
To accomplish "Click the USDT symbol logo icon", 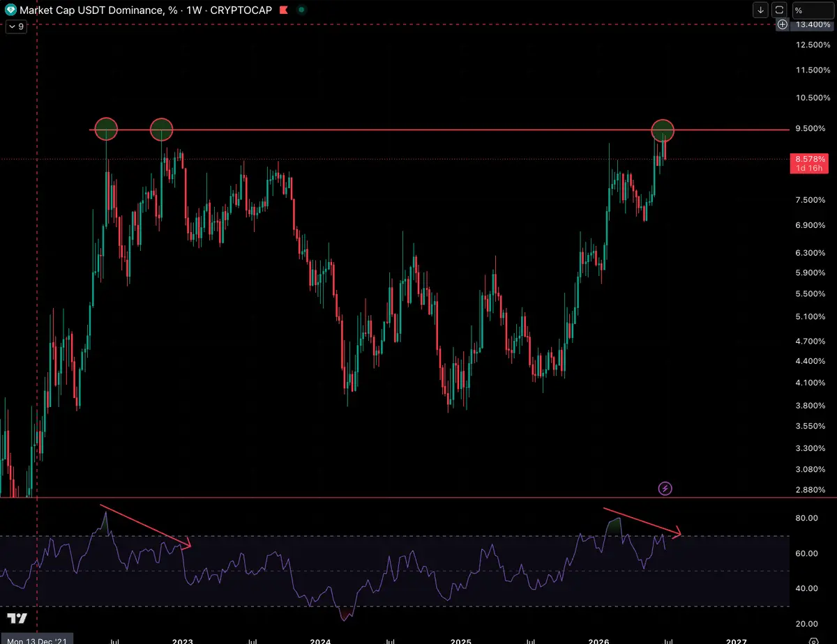I will pyautogui.click(x=10, y=10).
